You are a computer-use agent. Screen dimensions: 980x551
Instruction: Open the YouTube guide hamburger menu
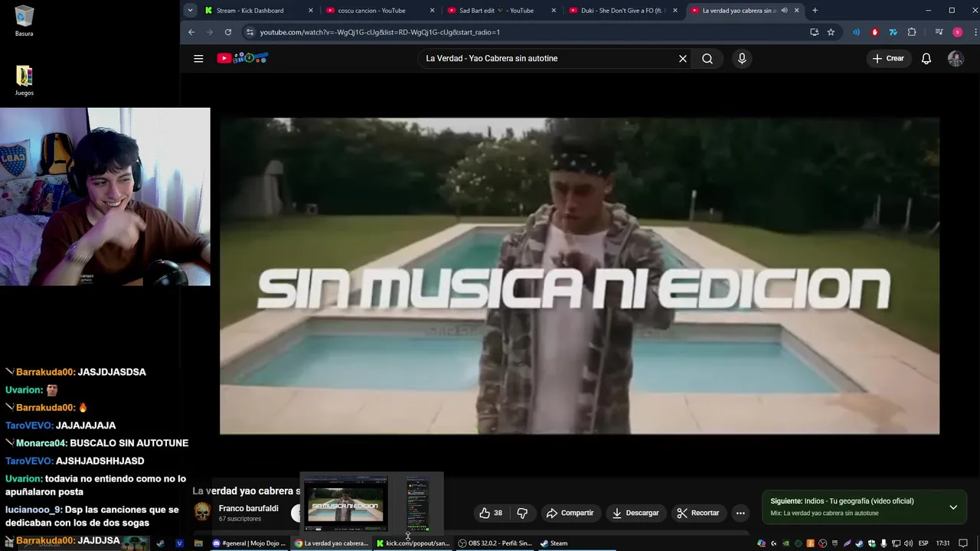(198, 58)
